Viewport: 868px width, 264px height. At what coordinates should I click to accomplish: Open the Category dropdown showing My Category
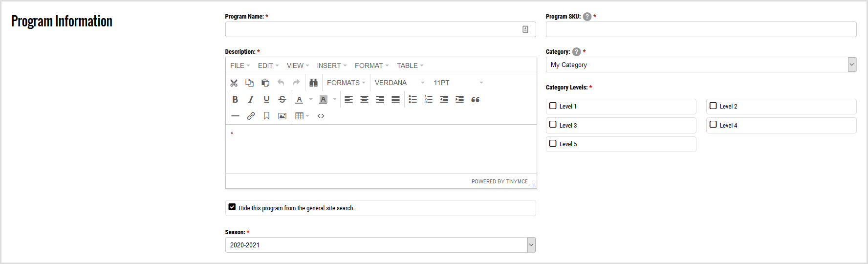[700, 65]
